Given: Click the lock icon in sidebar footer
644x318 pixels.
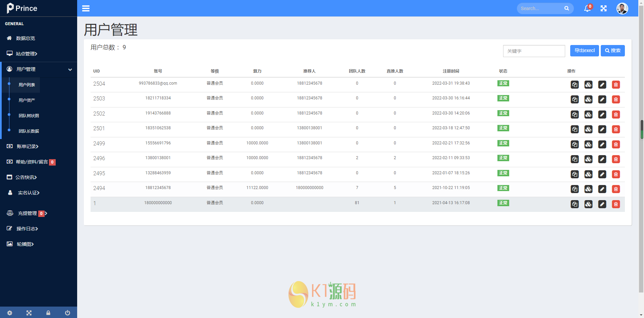Looking at the screenshot, I should 48,313.
